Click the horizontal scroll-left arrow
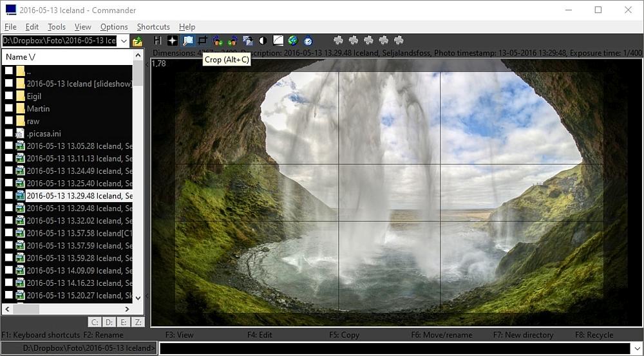Screen dimensions: 644x356 coord(7,309)
